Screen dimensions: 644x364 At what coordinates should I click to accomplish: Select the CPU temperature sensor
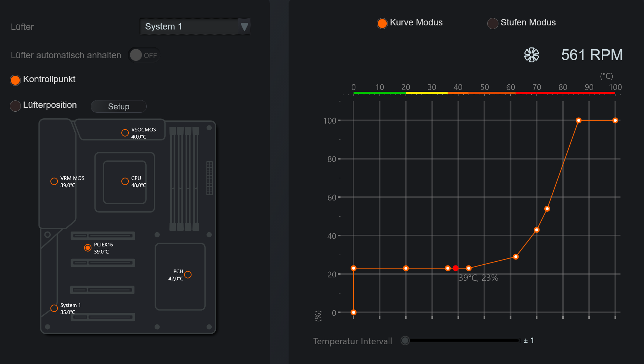[x=125, y=181]
